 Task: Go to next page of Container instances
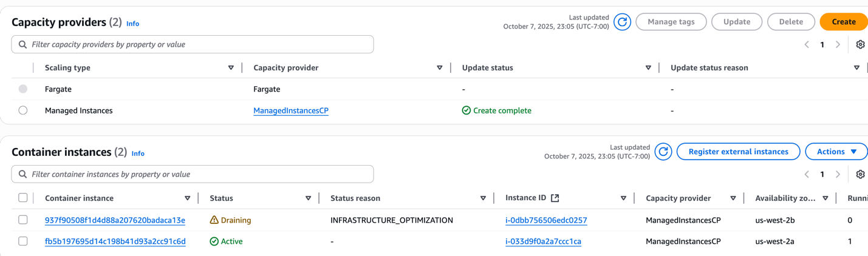838,174
